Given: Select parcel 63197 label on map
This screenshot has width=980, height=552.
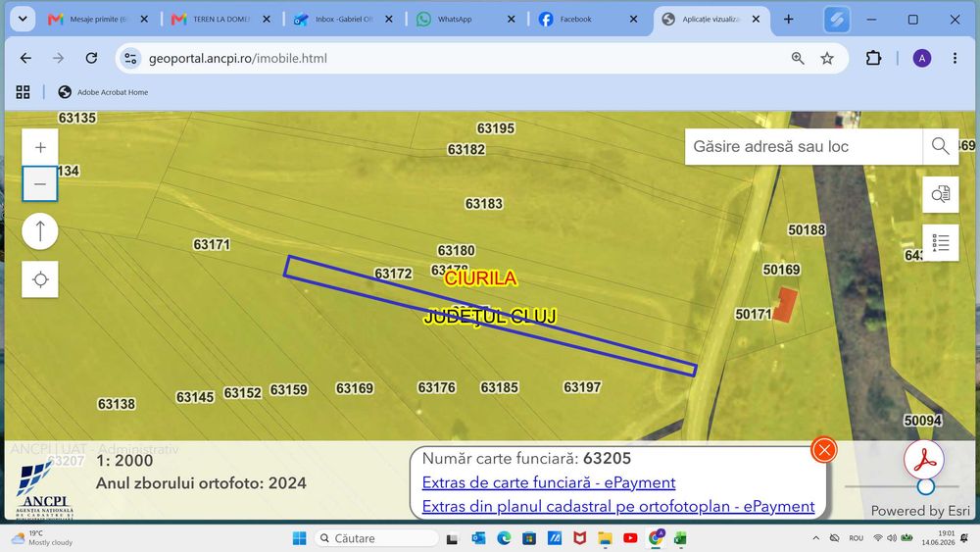Looking at the screenshot, I should tap(582, 387).
